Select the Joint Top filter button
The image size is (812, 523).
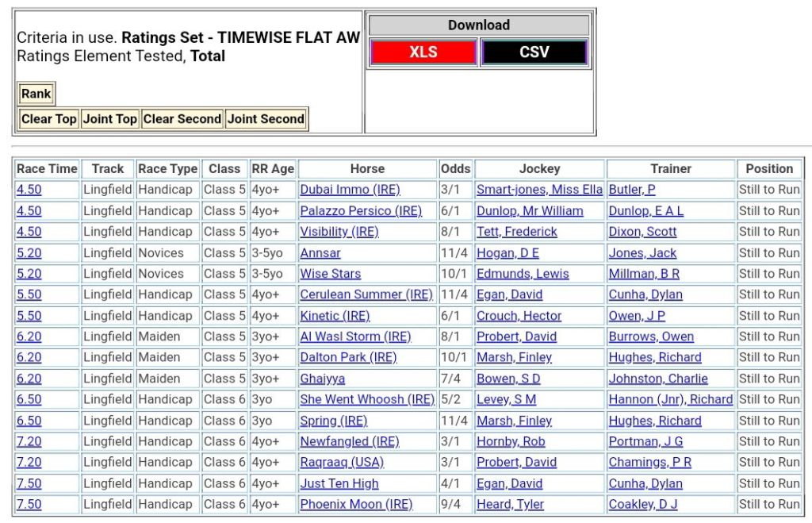(110, 119)
